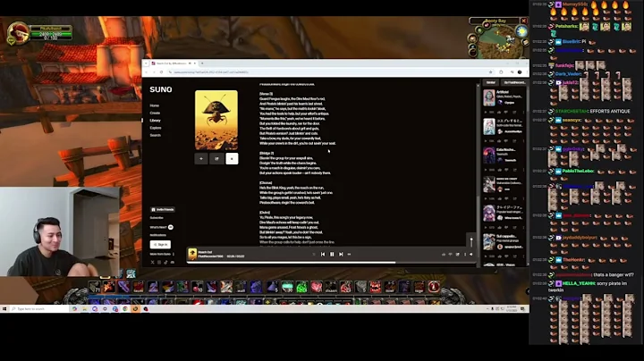Pause the song in the player bar
644x361 pixels.
[x=332, y=255]
